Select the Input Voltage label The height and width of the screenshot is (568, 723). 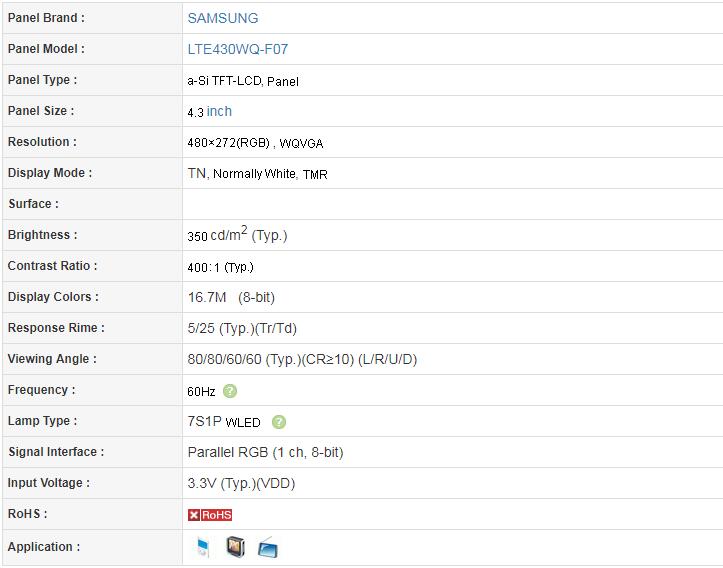coord(48,483)
